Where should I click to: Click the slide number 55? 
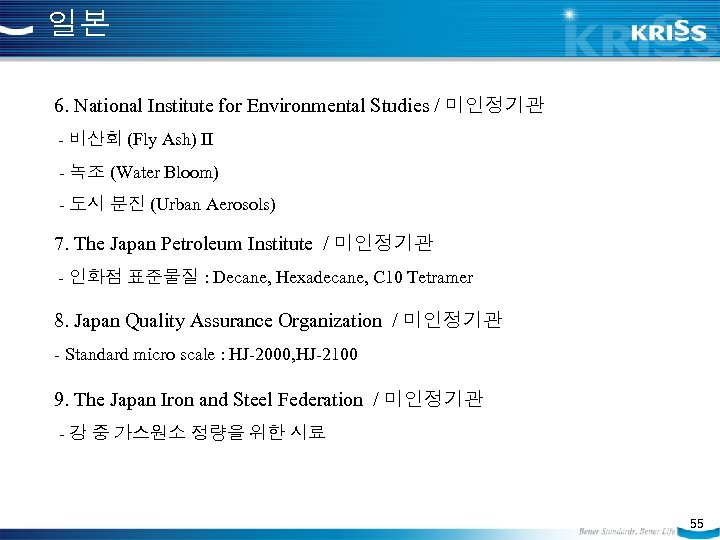point(696,523)
